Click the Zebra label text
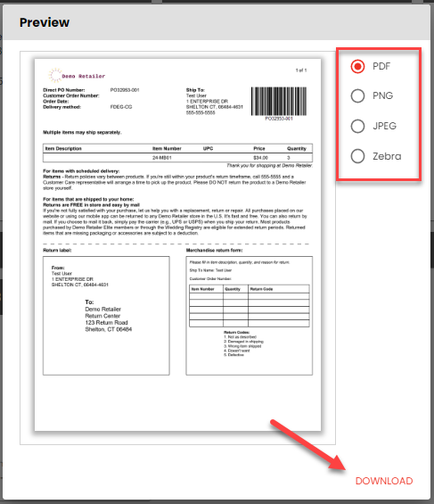 (387, 156)
